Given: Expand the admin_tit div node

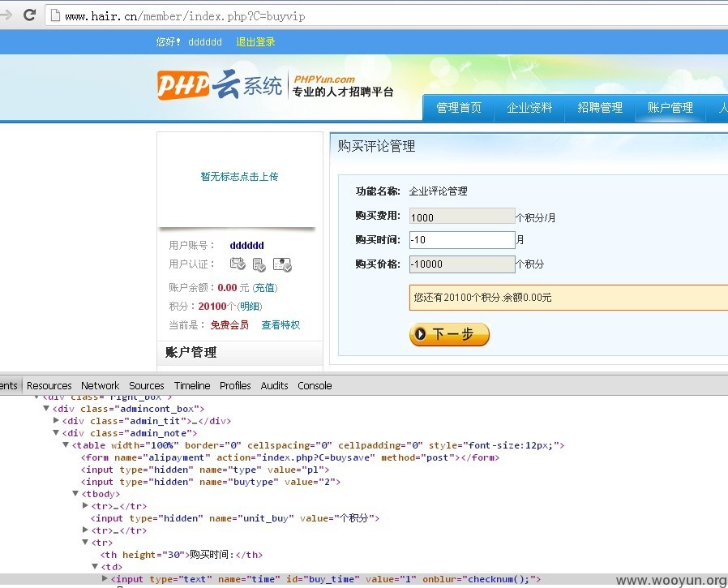Looking at the screenshot, I should pos(56,420).
